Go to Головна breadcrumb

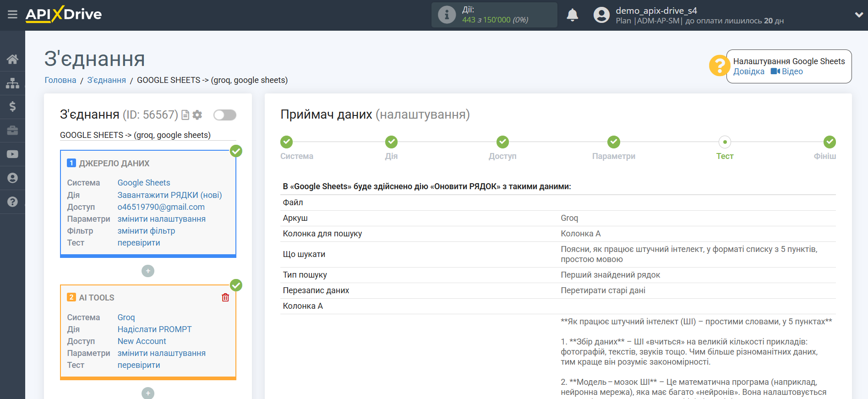(60, 80)
